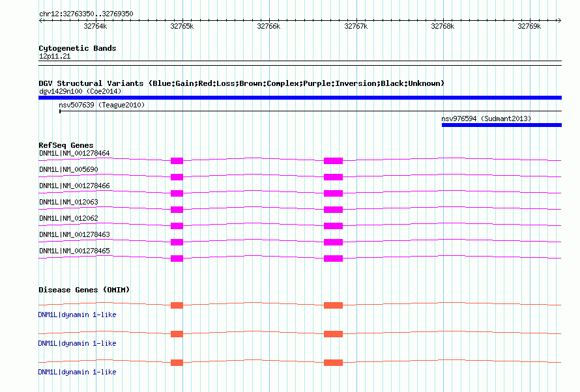Click the left magenta exon of NM_001278463
The height and width of the screenshot is (392, 580).
pos(177,242)
